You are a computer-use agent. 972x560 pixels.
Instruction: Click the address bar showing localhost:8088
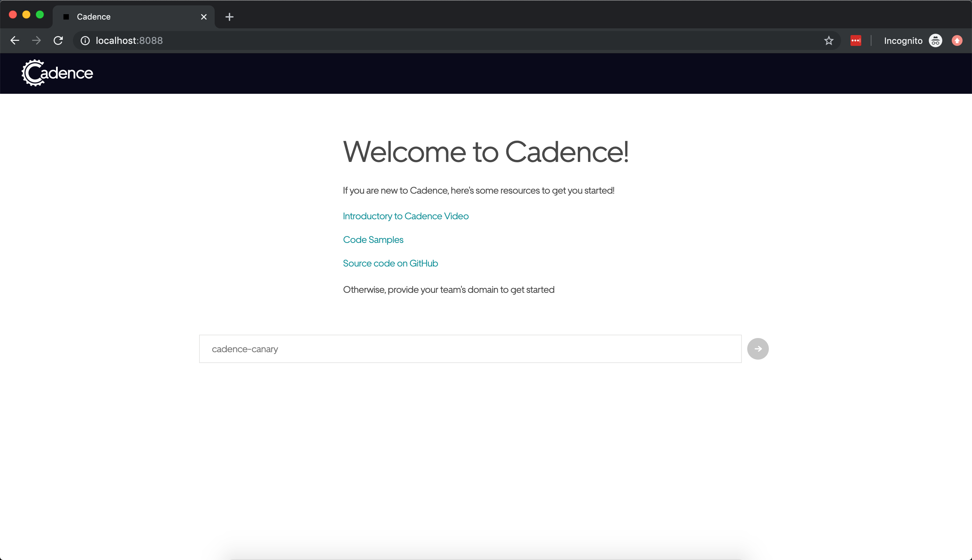(129, 40)
